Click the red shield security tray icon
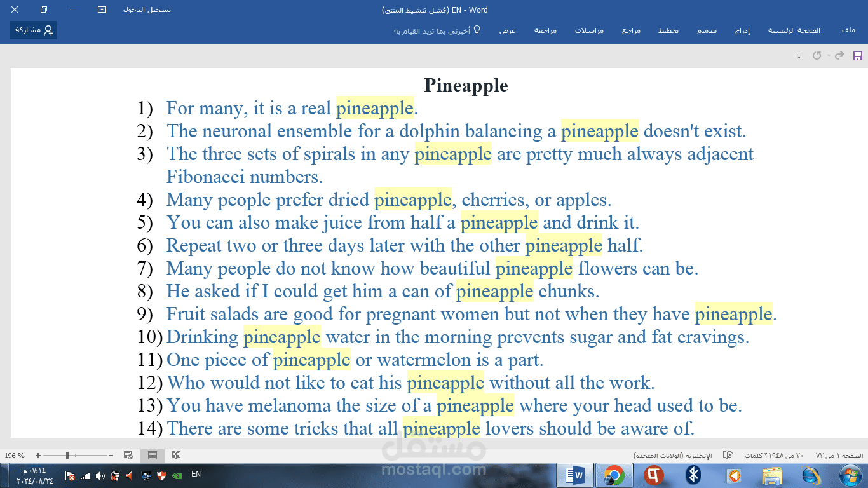This screenshot has width=868, height=488. click(161, 475)
